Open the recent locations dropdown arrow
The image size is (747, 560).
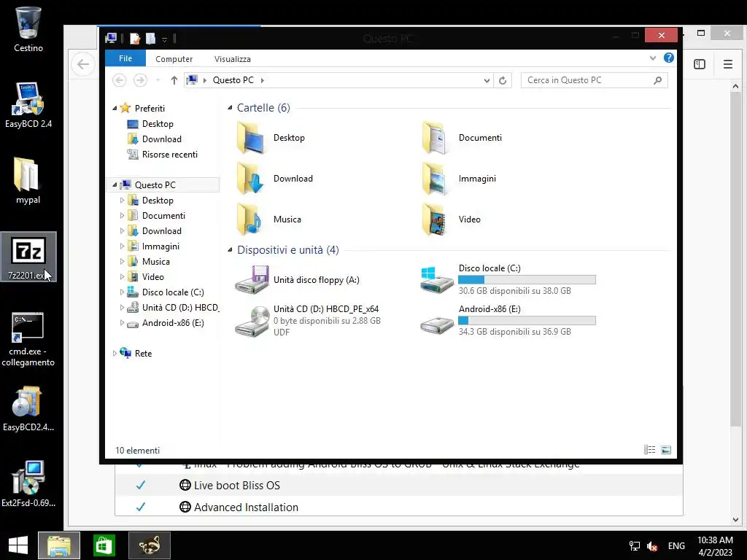pyautogui.click(x=158, y=80)
